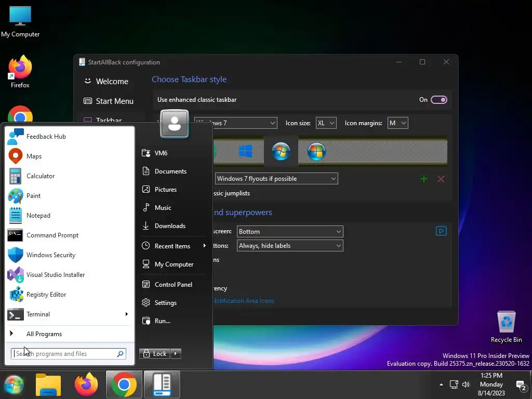This screenshot has height=399, width=532.
Task: Open Pictures folder from Start menu
Action: tap(174, 189)
